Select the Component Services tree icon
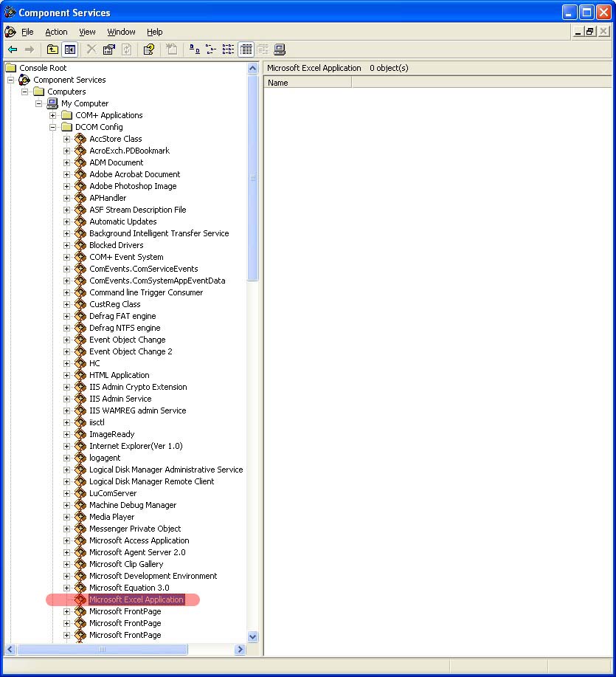The width and height of the screenshot is (616, 677). (24, 80)
